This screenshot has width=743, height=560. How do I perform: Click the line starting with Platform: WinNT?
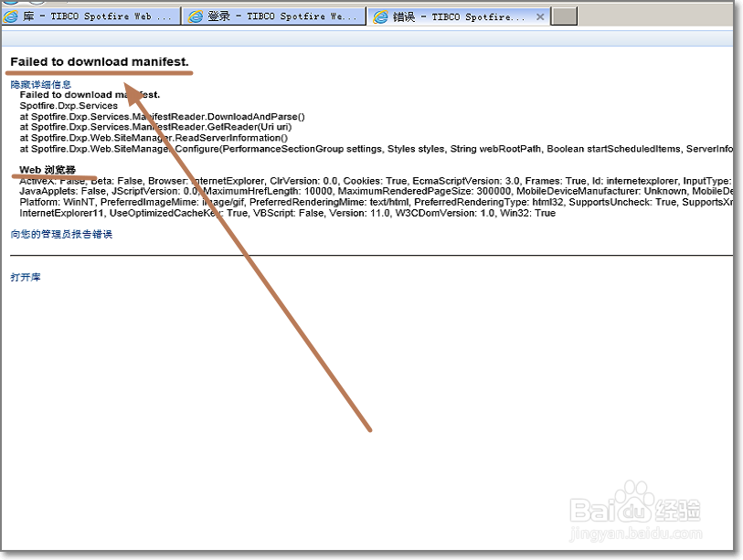point(377,202)
